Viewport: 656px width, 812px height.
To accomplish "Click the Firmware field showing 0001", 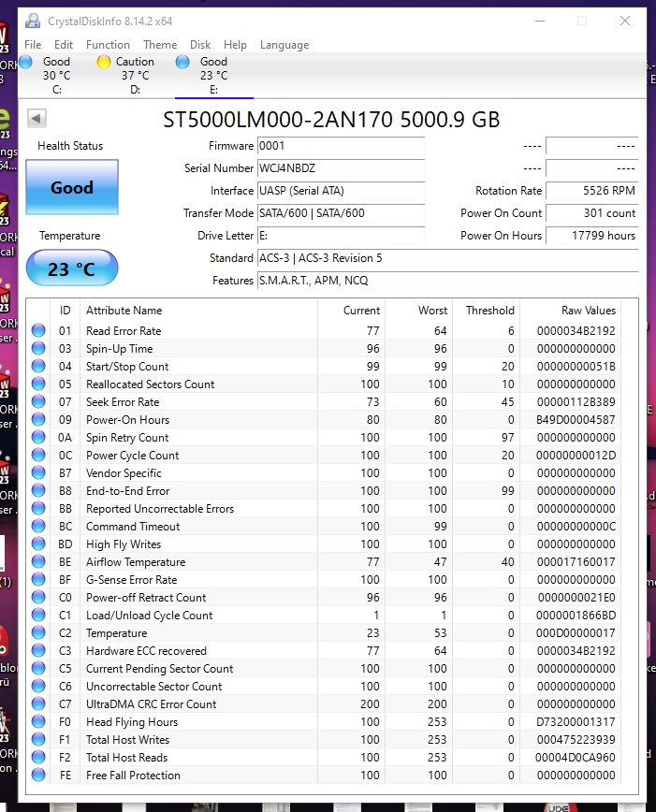I will pos(341,146).
